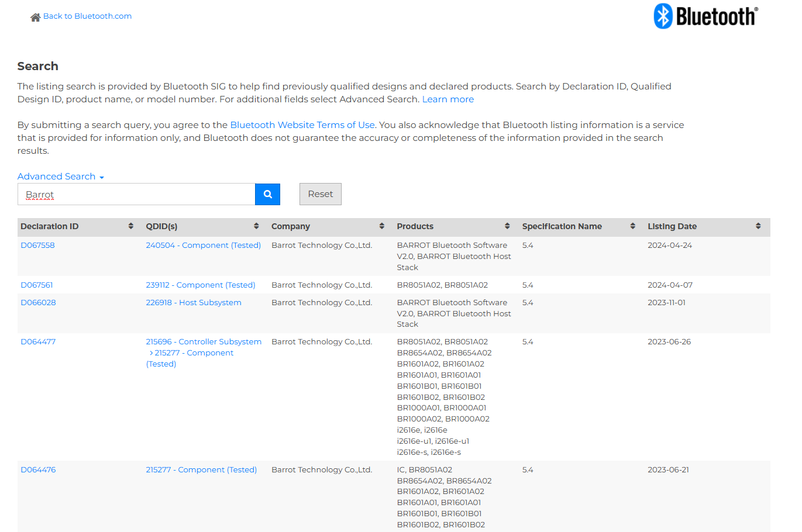
Task: Click the home icon beside Back to Bluetooth.com
Action: pyautogui.click(x=35, y=17)
